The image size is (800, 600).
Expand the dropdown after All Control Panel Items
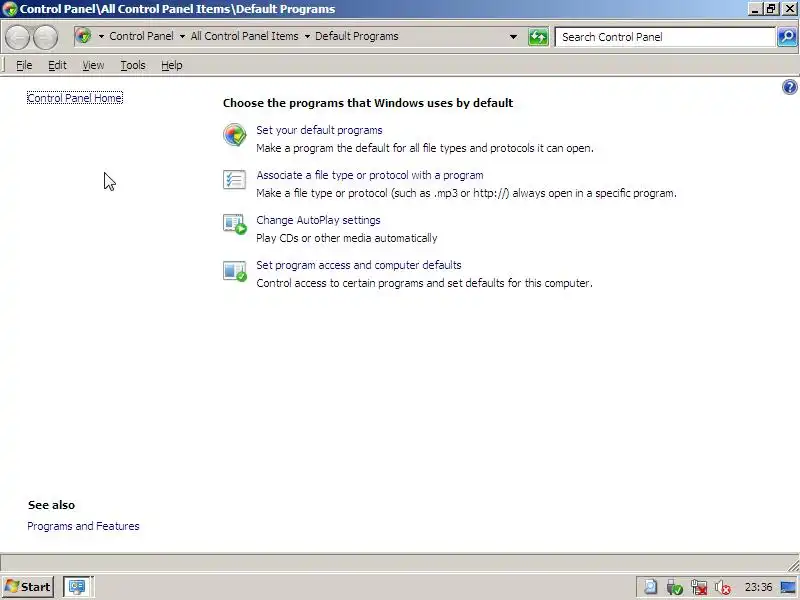[307, 36]
